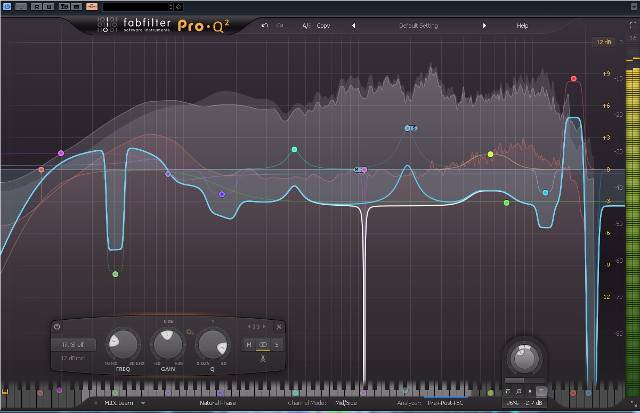Open the filter shape dropdown
640x413 pixels.
click(74, 344)
